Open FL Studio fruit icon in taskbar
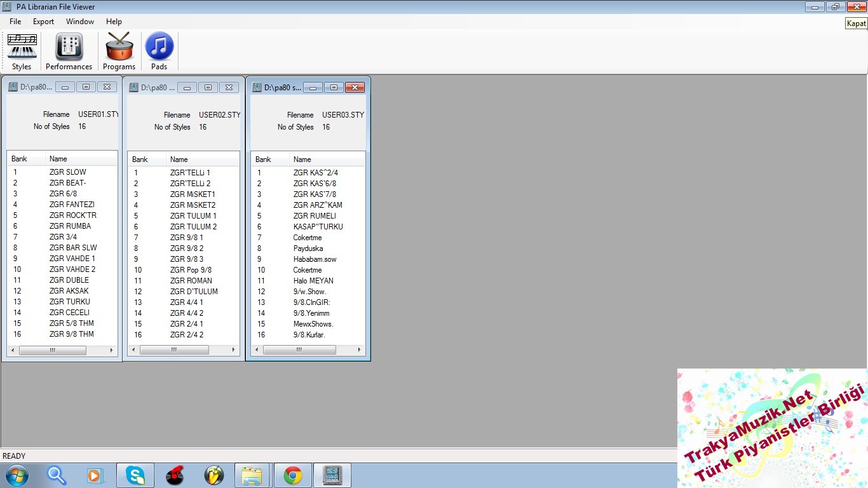 214,475
